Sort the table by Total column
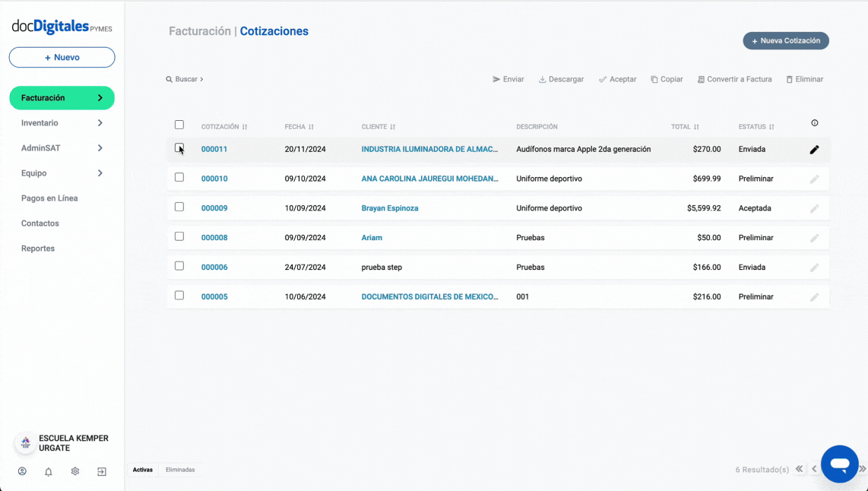The width and height of the screenshot is (868, 491). point(684,127)
